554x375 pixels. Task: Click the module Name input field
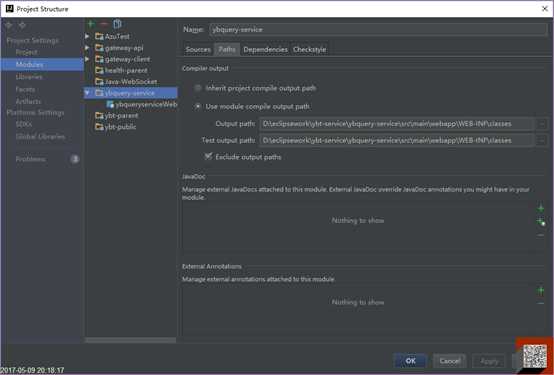click(x=378, y=30)
